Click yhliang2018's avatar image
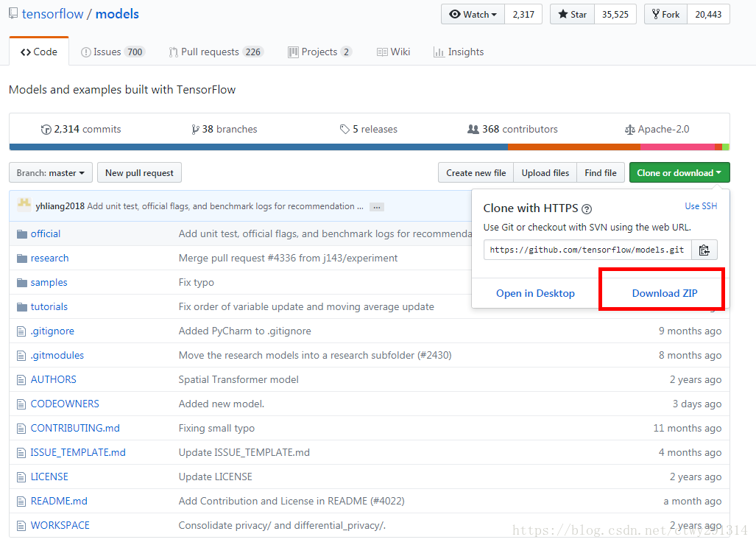This screenshot has width=756, height=545. click(x=24, y=205)
